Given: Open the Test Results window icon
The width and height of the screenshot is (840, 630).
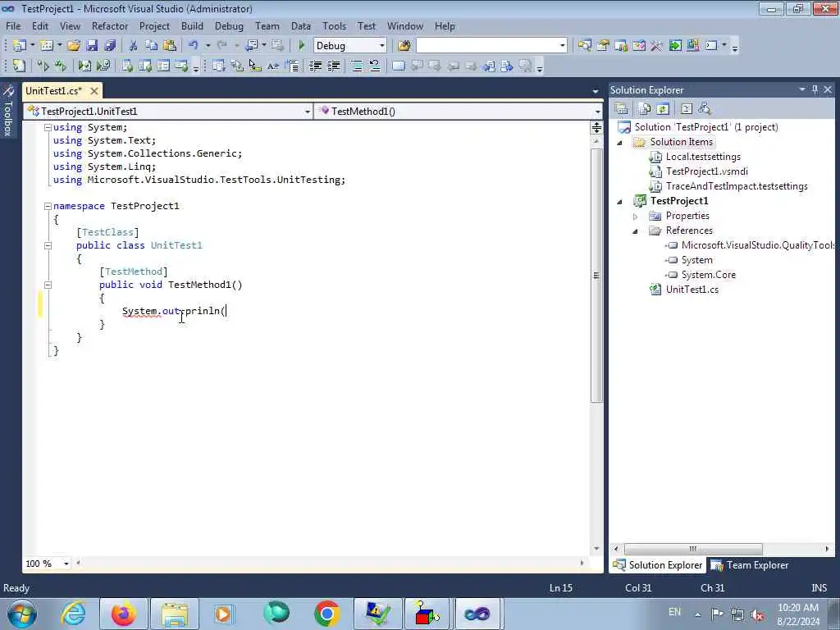Looking at the screenshot, I should coord(163,66).
